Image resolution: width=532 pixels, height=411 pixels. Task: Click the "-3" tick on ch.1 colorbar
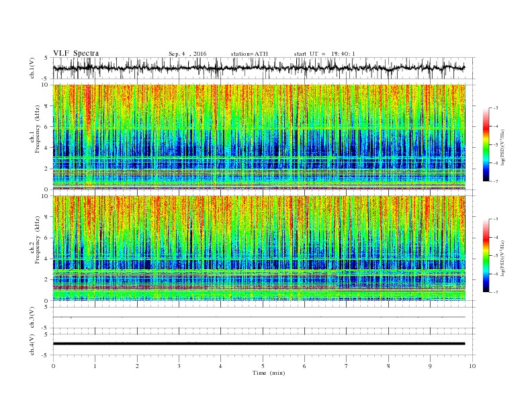coord(495,108)
